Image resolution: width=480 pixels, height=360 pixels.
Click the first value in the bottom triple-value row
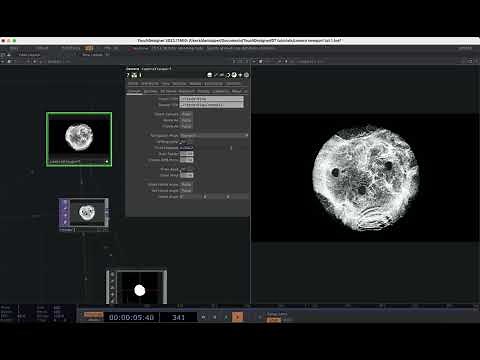191,197
